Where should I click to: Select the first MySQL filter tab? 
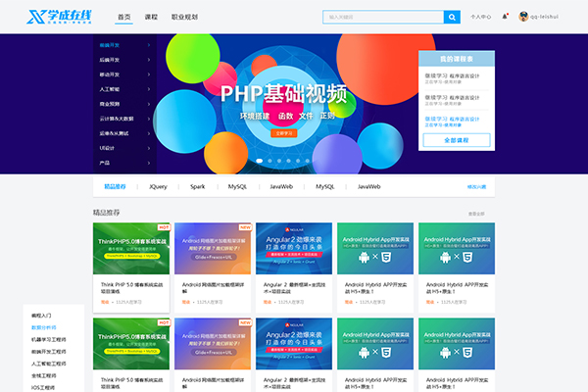pos(237,186)
